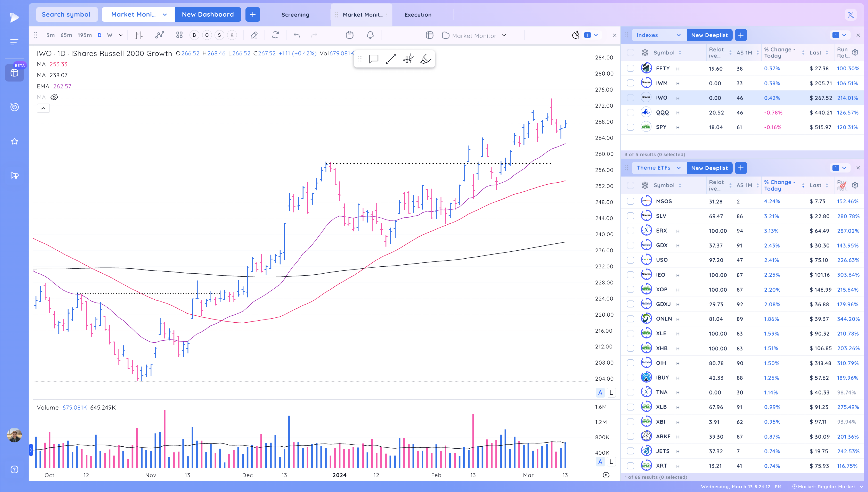Click New Deeplist in Theme ETFs panel
Image resolution: width=868 pixels, height=492 pixels.
click(709, 168)
